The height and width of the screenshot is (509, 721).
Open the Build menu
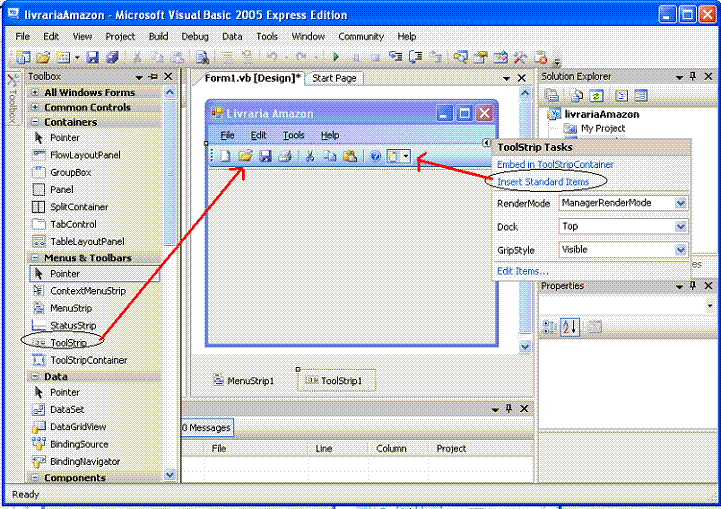(x=159, y=36)
